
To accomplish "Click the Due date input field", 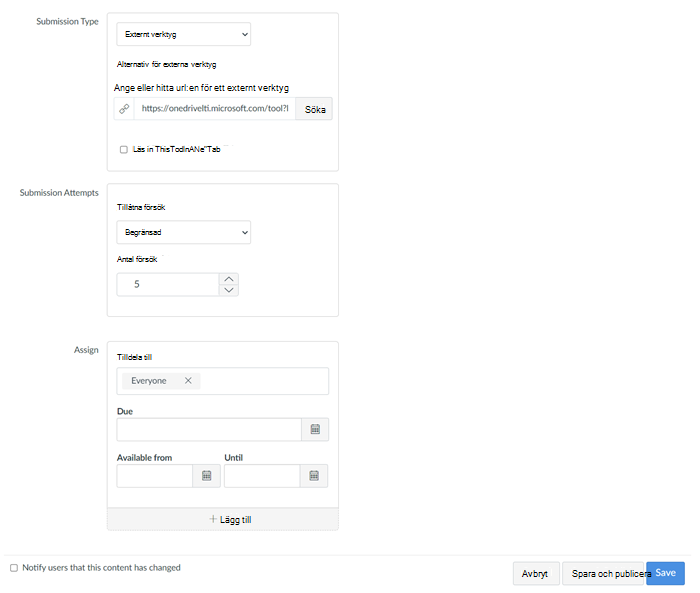I will (209, 430).
